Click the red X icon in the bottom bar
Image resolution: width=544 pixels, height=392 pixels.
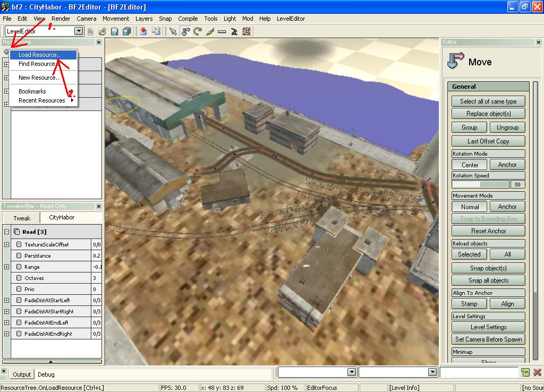[x=538, y=372]
